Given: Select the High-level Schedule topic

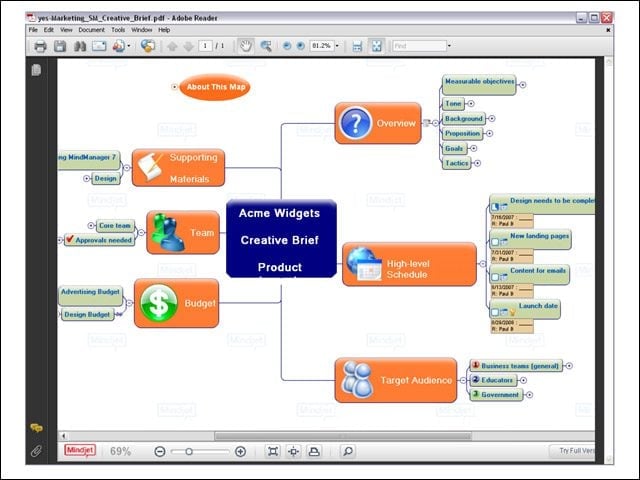Looking at the screenshot, I should click(409, 264).
